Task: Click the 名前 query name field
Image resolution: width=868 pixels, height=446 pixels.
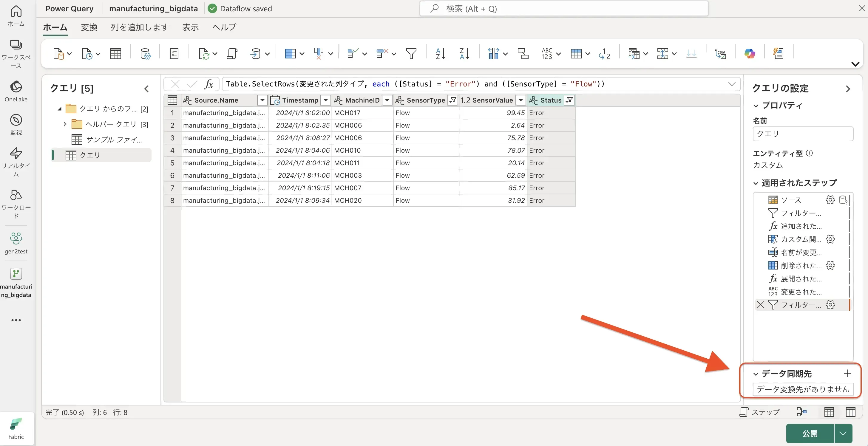Action: (803, 134)
